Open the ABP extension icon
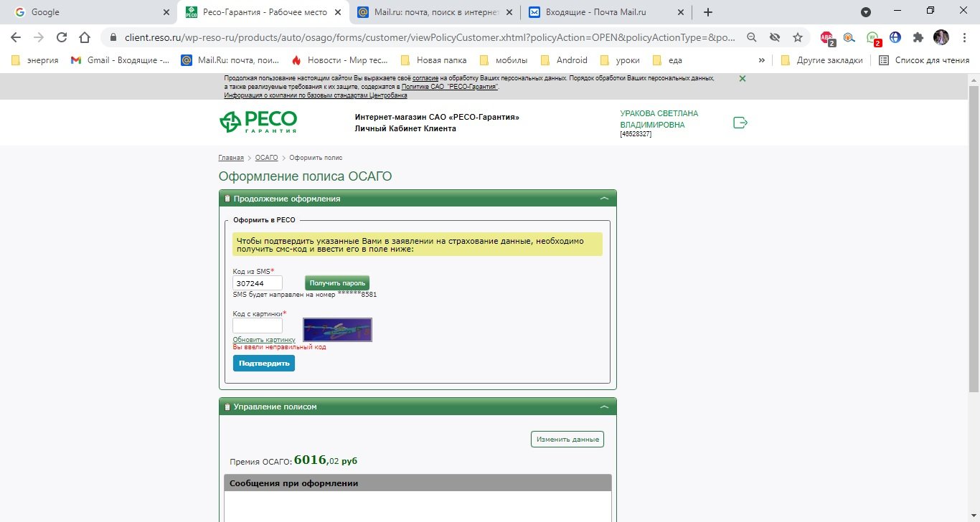The width and height of the screenshot is (980, 522). [827, 38]
